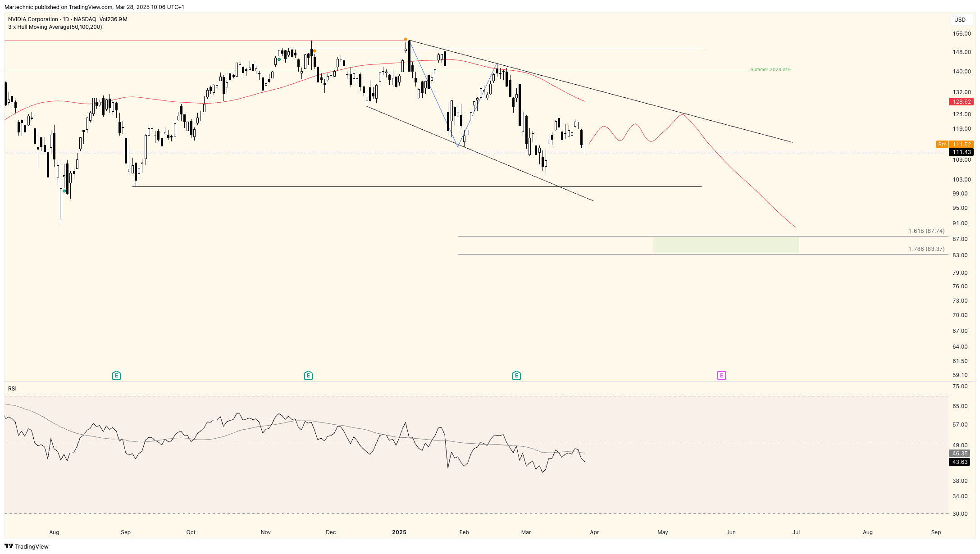Click the black 111.43 last price label
980x554 pixels.
pos(962,152)
